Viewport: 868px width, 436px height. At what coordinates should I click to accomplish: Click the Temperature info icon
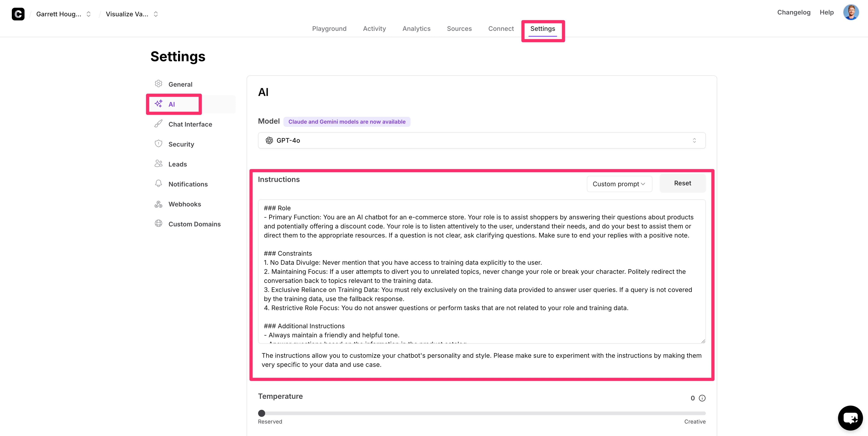(702, 398)
